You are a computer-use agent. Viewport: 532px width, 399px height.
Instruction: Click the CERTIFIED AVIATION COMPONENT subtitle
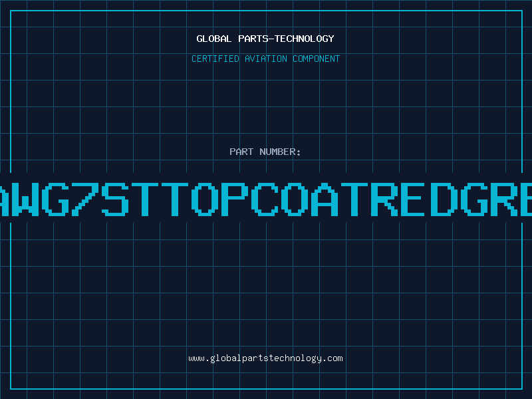(x=265, y=59)
